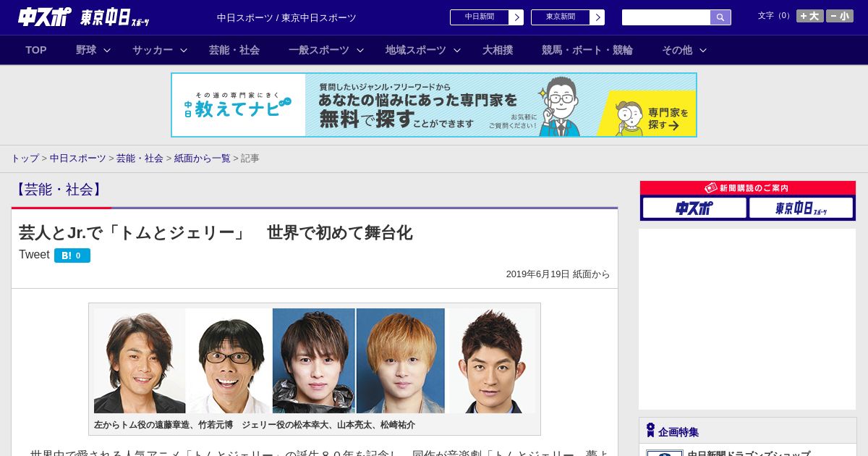
Task: Click the search magnifier button
Action: point(720,17)
